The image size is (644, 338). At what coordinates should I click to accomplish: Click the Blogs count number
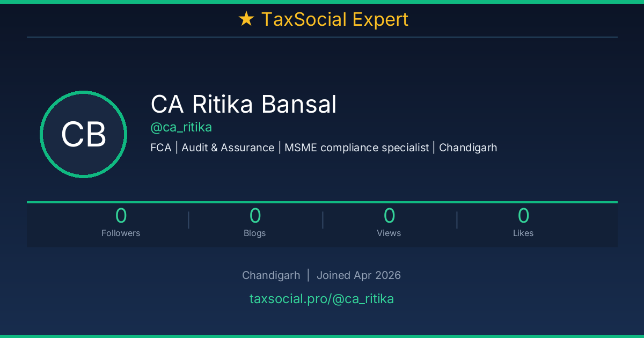tap(255, 216)
